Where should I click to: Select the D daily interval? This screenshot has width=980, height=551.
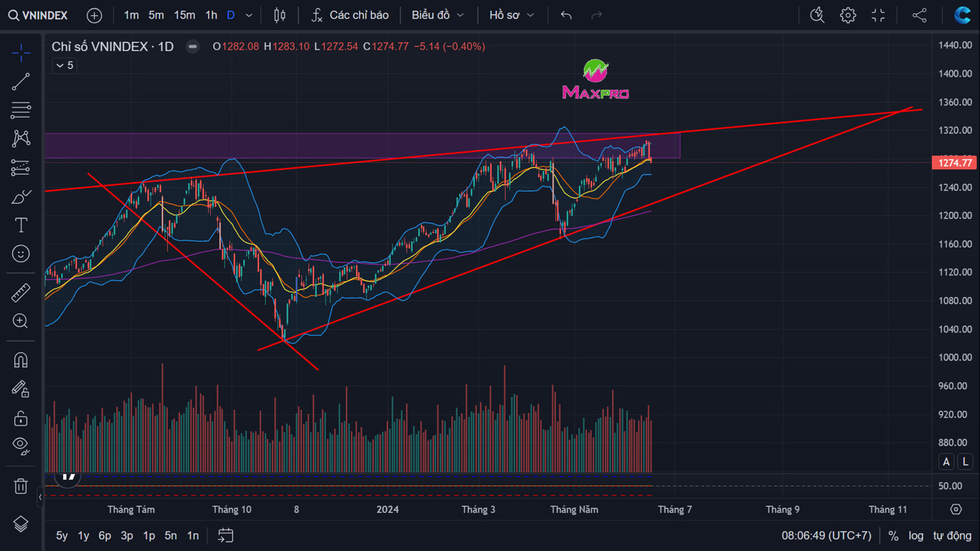click(x=230, y=15)
